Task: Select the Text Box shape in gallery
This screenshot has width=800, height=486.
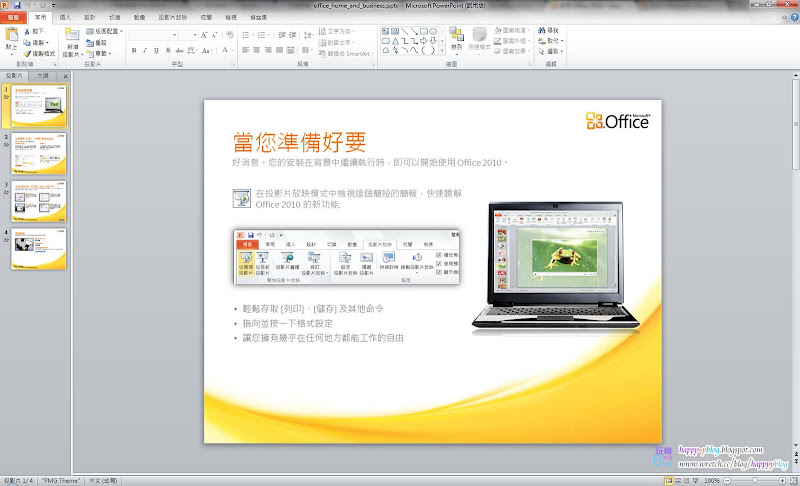Action: (x=386, y=31)
